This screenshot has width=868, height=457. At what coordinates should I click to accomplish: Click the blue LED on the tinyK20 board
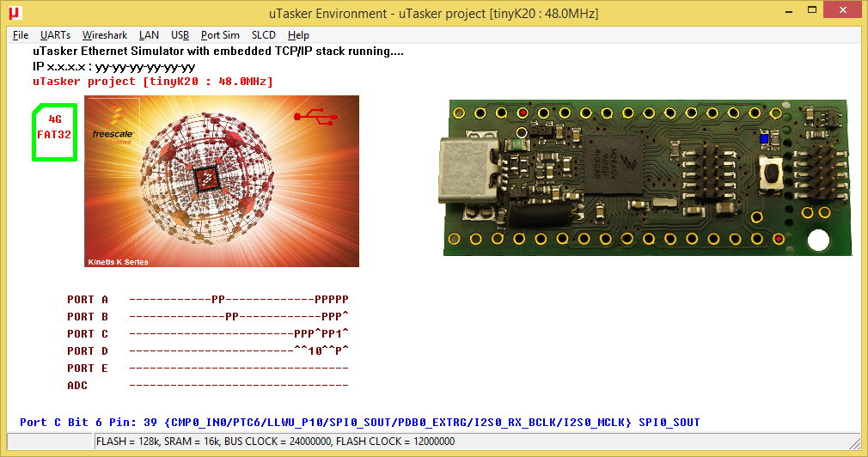tap(765, 137)
